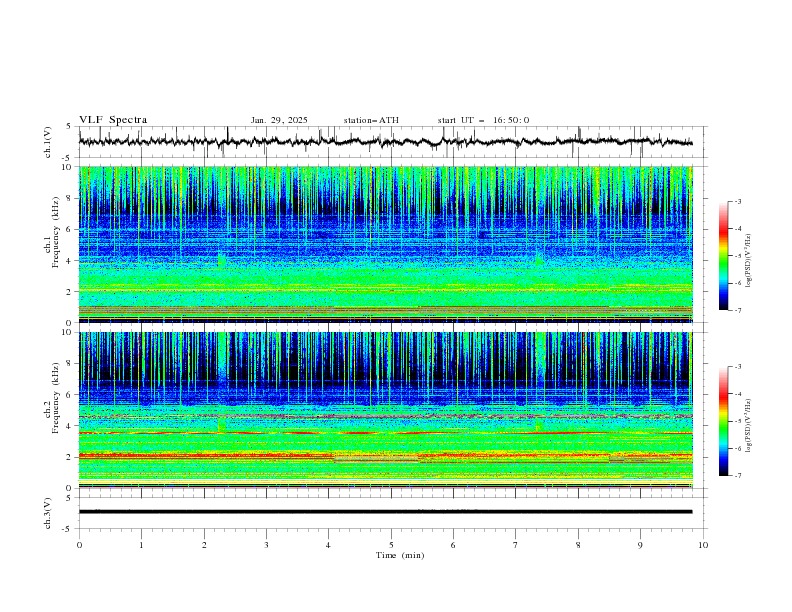Click the ch.1 spectrogram color scale bar
The width and height of the screenshot is (792, 612).
coord(723,256)
